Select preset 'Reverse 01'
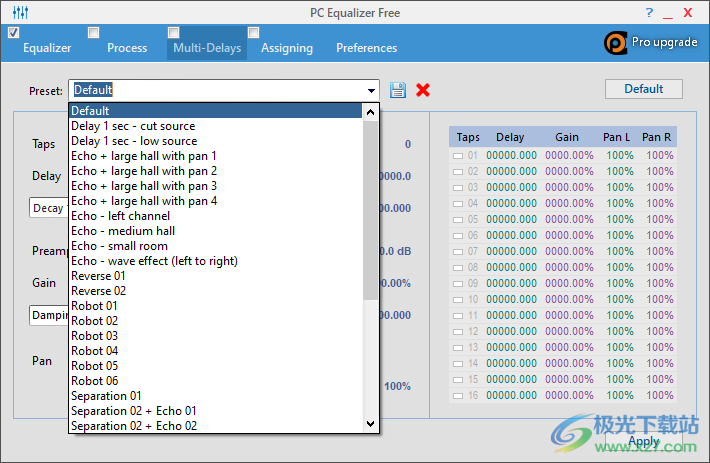Image resolution: width=710 pixels, height=463 pixels. (x=216, y=276)
